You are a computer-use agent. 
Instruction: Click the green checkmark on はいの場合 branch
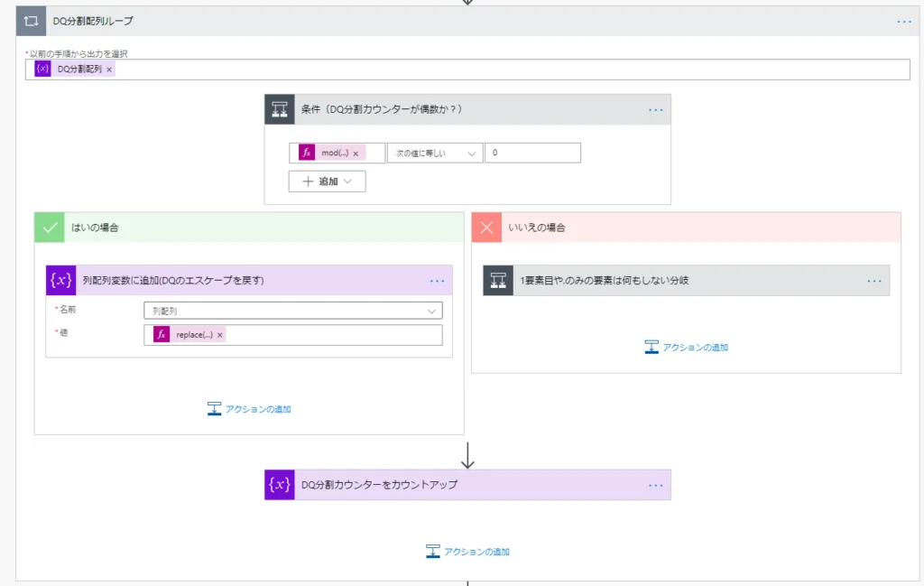coord(50,228)
